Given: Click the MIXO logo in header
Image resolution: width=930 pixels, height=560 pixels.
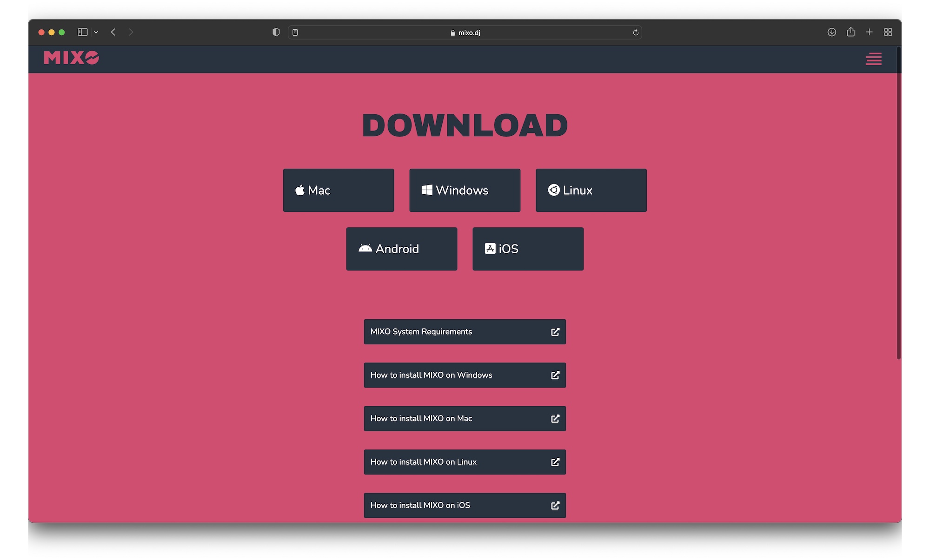Looking at the screenshot, I should tap(71, 58).
